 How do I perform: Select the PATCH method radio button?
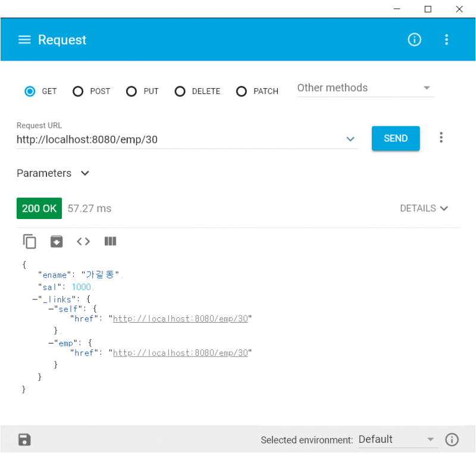(x=242, y=91)
